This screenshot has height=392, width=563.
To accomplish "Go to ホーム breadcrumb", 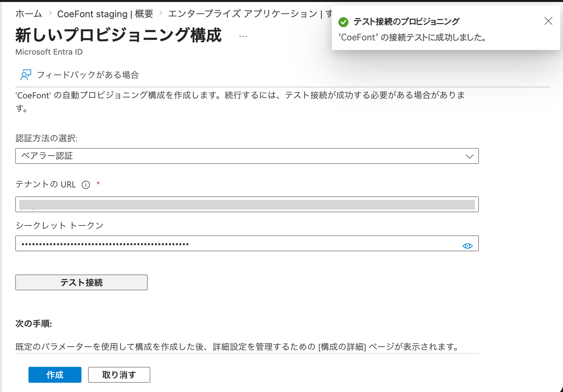I will pyautogui.click(x=29, y=14).
